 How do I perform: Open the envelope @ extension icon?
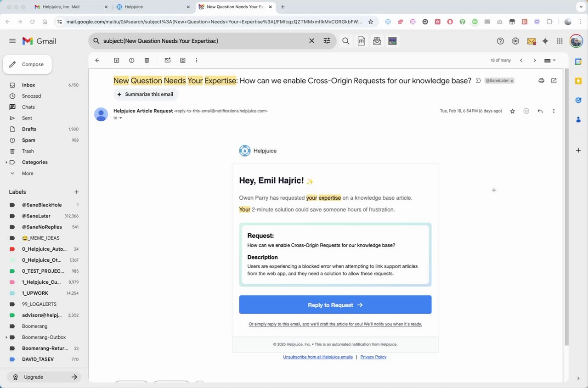click(377, 41)
